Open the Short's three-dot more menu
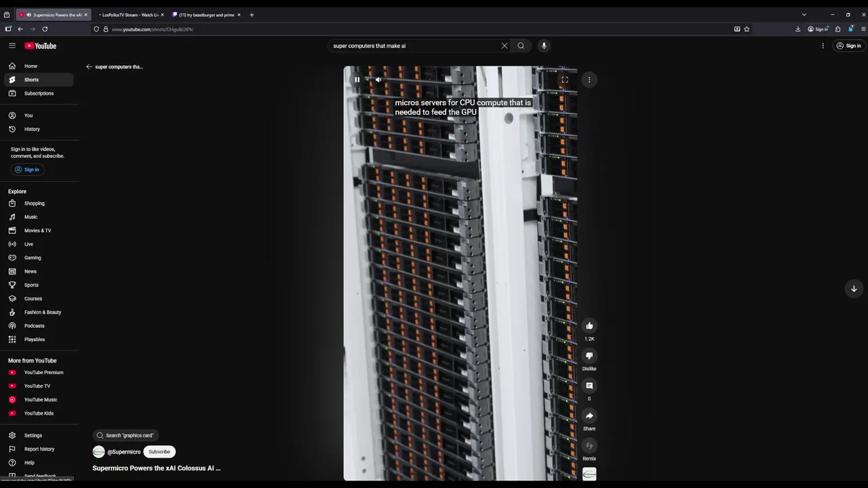 coord(589,79)
